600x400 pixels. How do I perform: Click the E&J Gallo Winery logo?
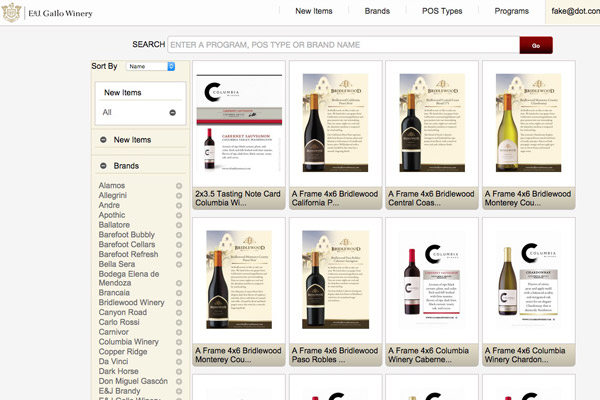pos(47,13)
